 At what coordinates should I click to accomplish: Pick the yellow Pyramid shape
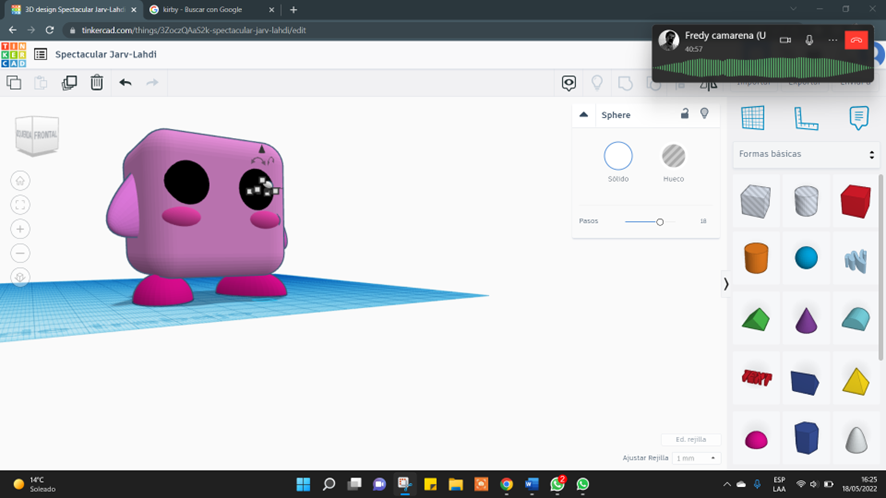[855, 381]
